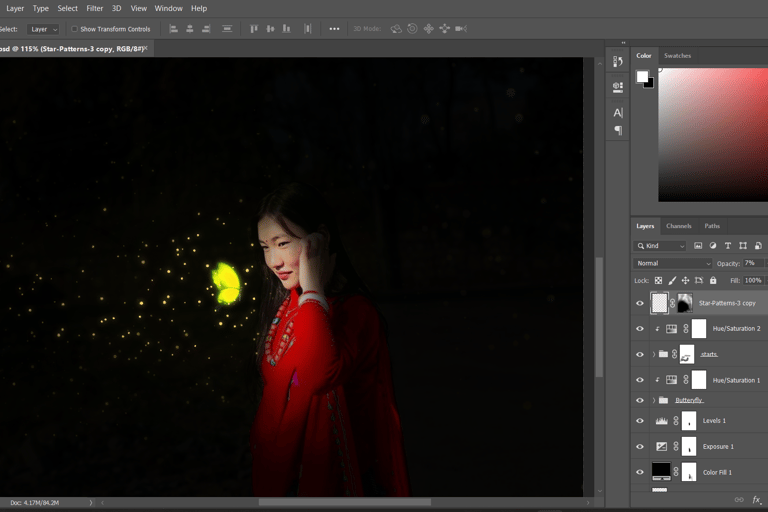This screenshot has height=512, width=768.
Task: Click lock all padlock icon
Action: point(713,280)
